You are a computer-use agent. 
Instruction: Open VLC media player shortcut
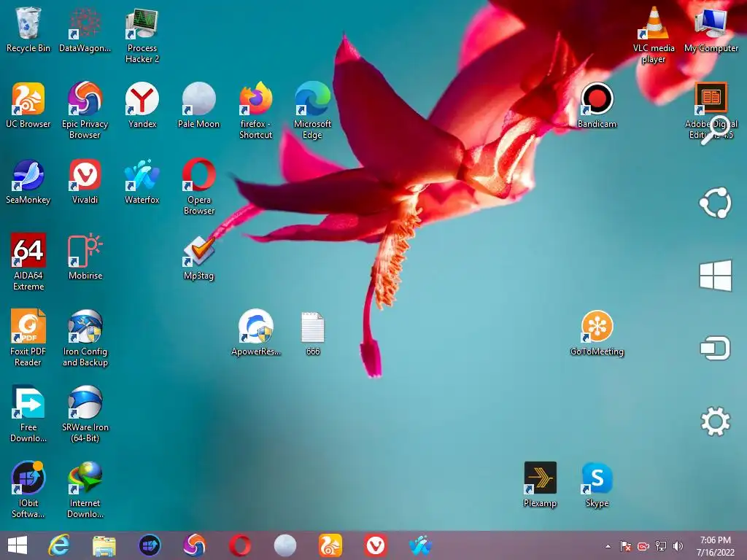(654, 35)
